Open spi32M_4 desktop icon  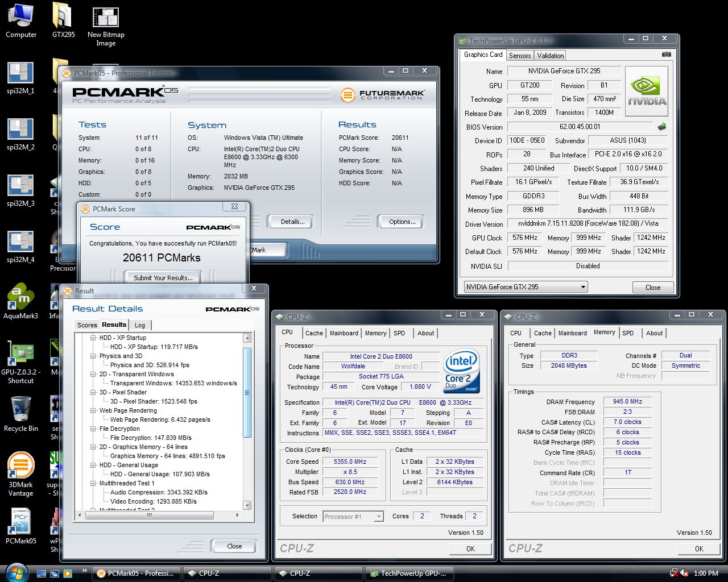coord(21,247)
